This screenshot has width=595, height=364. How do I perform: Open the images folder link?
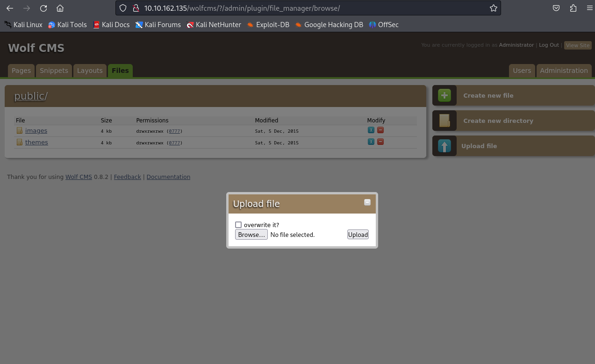click(36, 130)
